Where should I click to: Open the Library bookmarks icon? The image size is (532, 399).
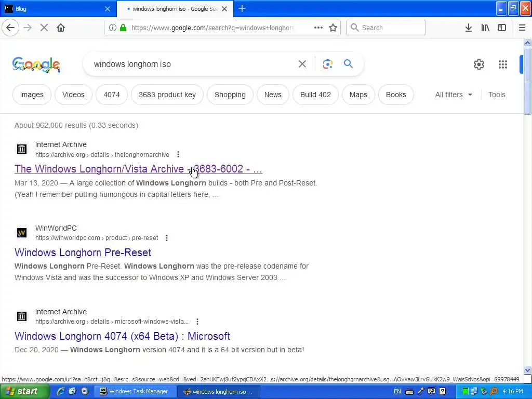click(x=485, y=28)
